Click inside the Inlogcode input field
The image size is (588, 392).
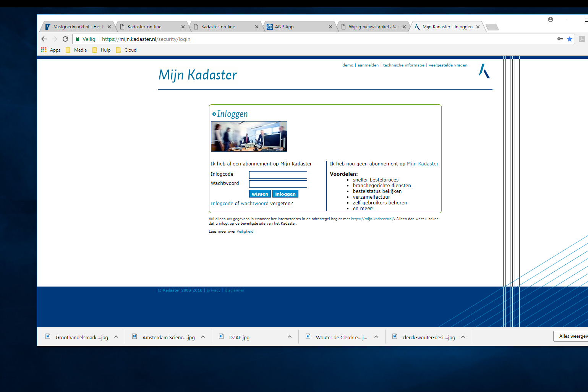pyautogui.click(x=278, y=175)
